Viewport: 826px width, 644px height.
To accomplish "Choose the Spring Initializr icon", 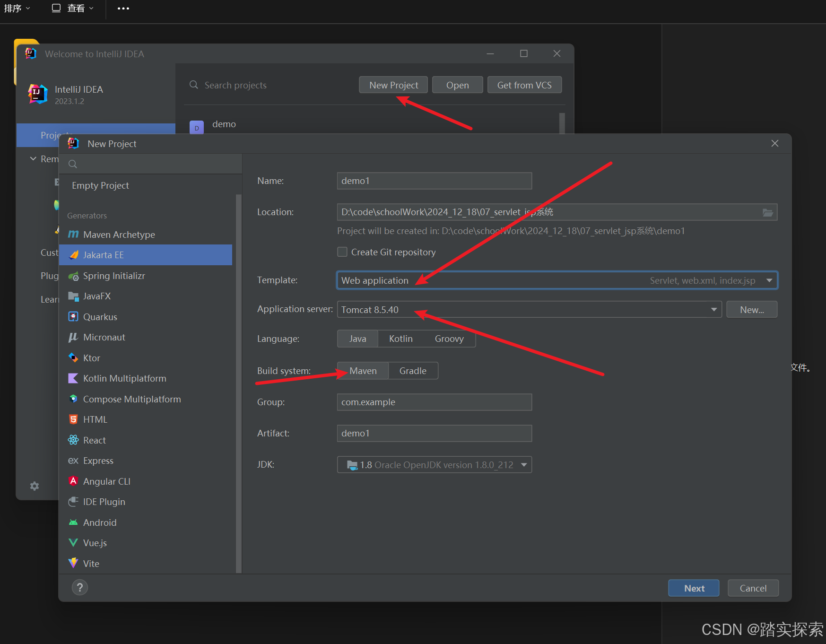I will (73, 276).
